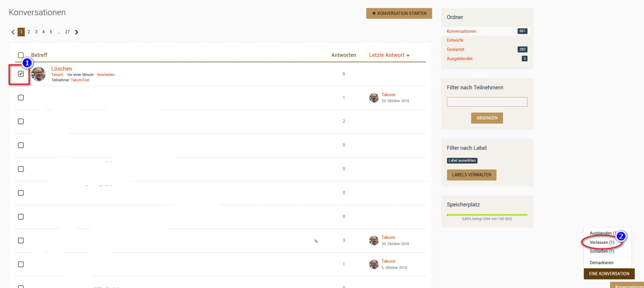This screenshot has width=644, height=288.
Task: Open the Ausgeblendet folder link
Action: [x=460, y=59]
